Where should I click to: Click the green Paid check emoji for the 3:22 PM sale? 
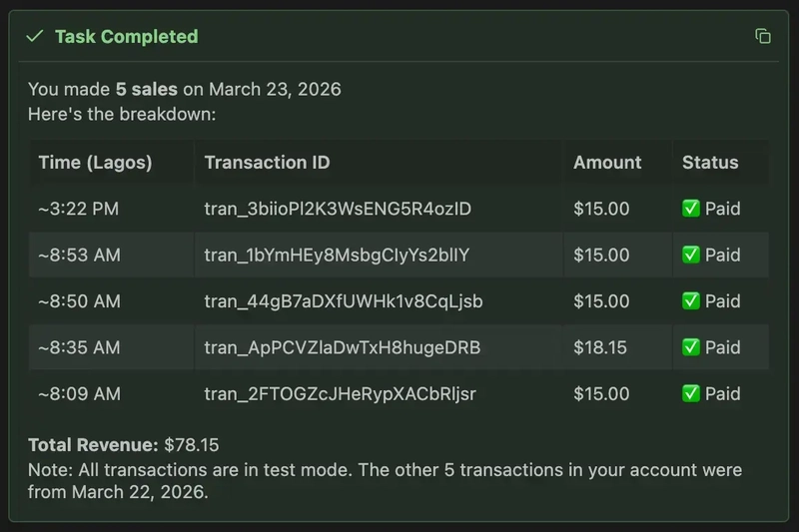[x=690, y=209]
